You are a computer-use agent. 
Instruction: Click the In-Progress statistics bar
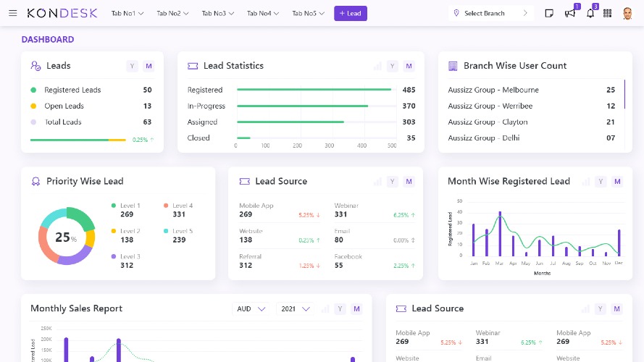point(302,106)
